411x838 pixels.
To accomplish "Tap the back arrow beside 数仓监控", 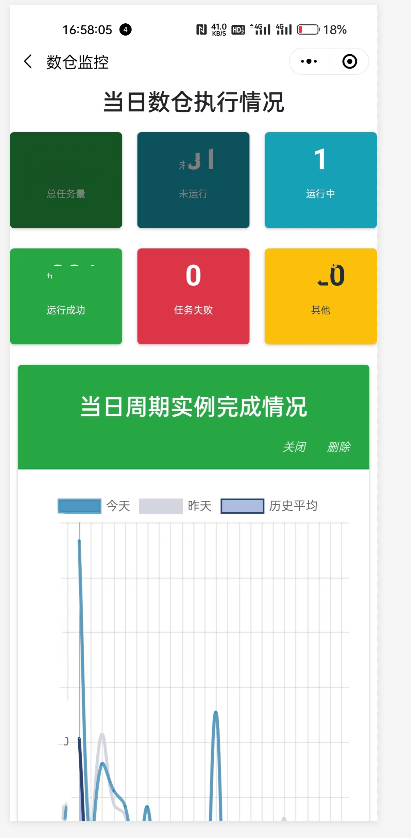I will pos(28,62).
